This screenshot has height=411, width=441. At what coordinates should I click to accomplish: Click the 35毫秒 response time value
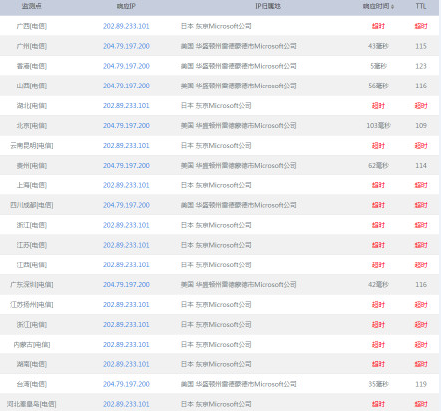[378, 384]
